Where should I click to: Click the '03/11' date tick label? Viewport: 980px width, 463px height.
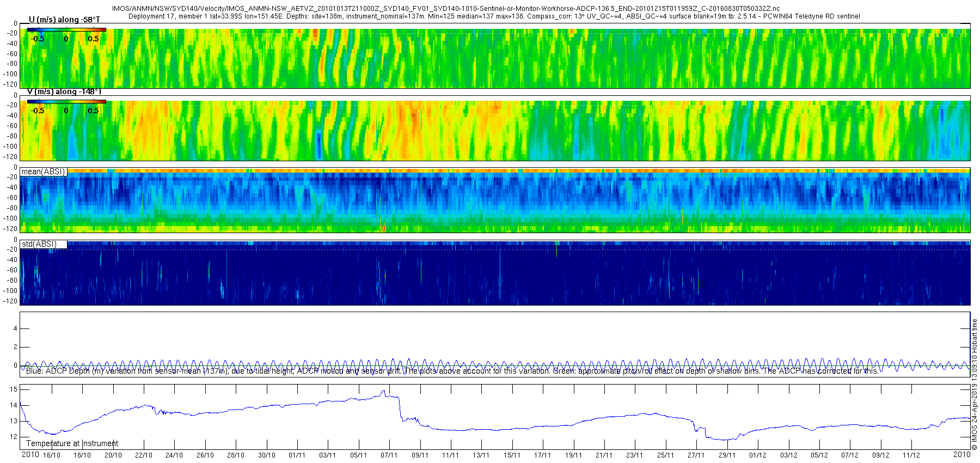point(328,455)
